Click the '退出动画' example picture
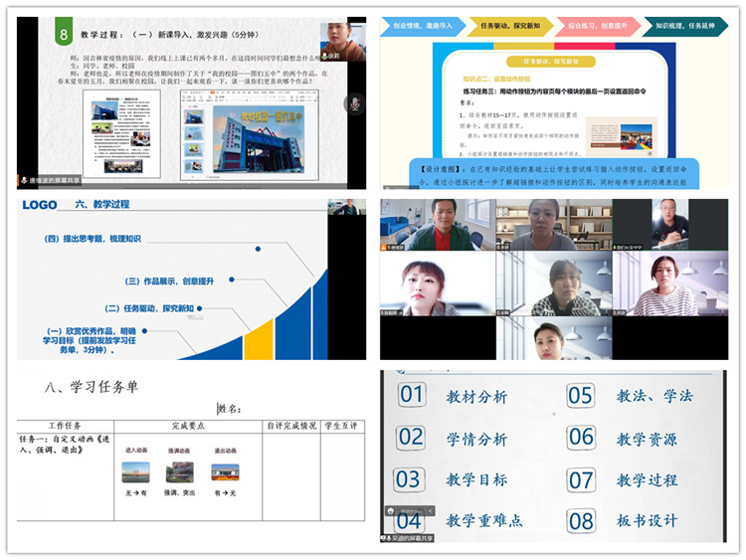The width and height of the screenshot is (746, 560). 226,472
